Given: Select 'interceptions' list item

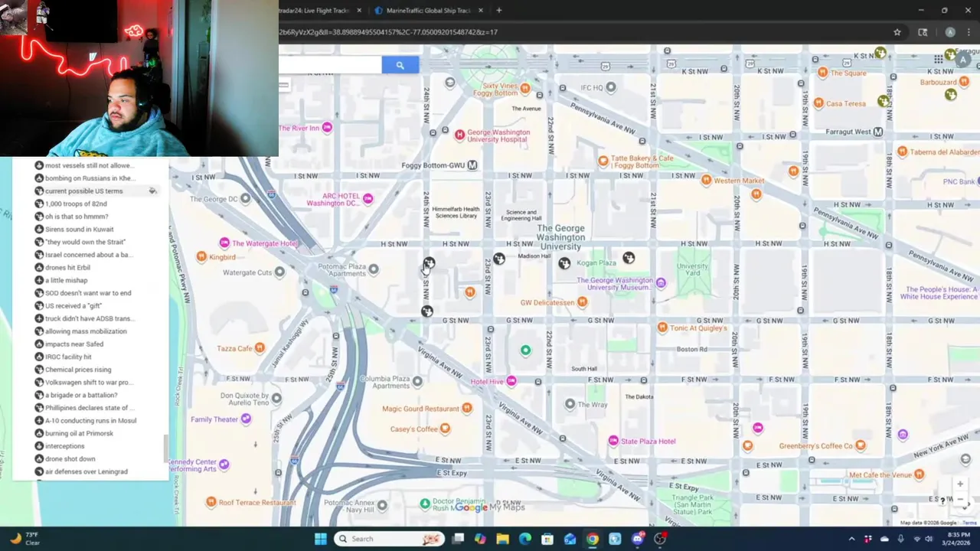Looking at the screenshot, I should pos(64,446).
